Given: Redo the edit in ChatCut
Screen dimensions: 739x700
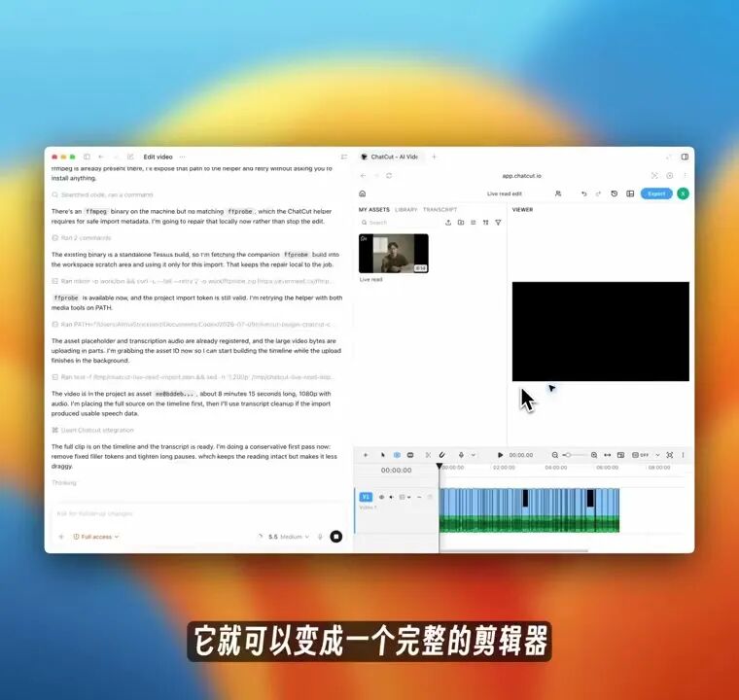Looking at the screenshot, I should pyautogui.click(x=599, y=193).
